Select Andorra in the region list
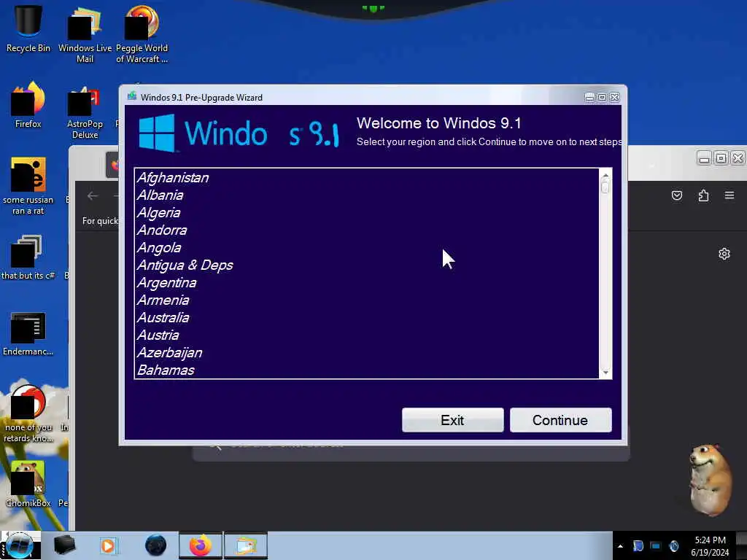 point(366,230)
